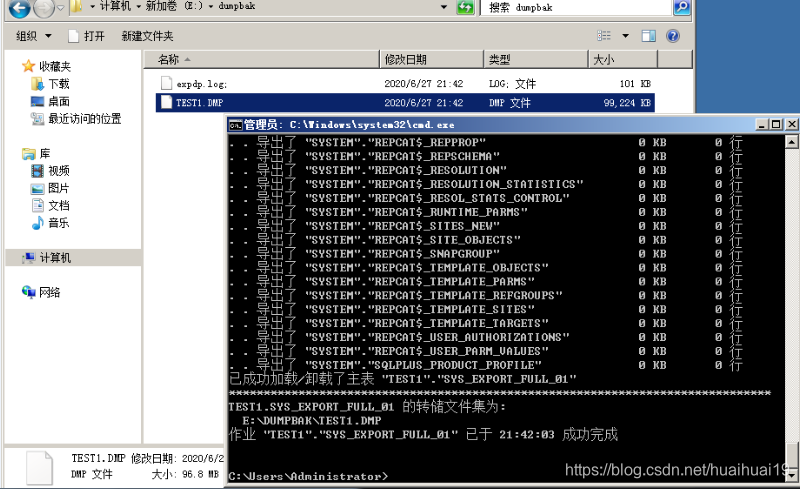Select expdp.log file icon
Viewport: 800px width, 489px height.
[166, 83]
